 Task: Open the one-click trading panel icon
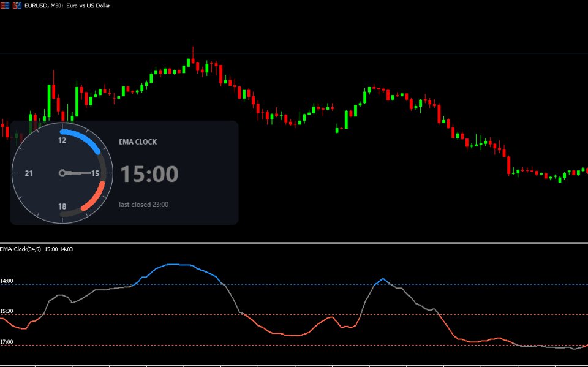pyautogui.click(x=5, y=6)
